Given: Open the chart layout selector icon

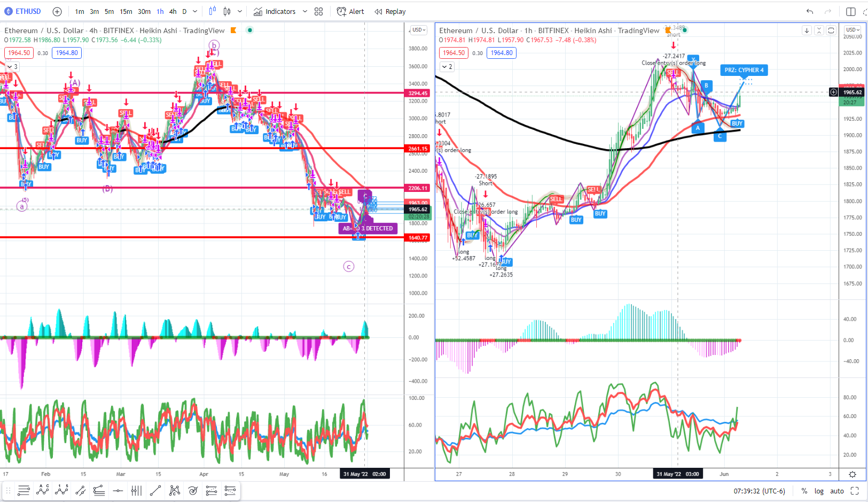Looking at the screenshot, I should 851,11.
